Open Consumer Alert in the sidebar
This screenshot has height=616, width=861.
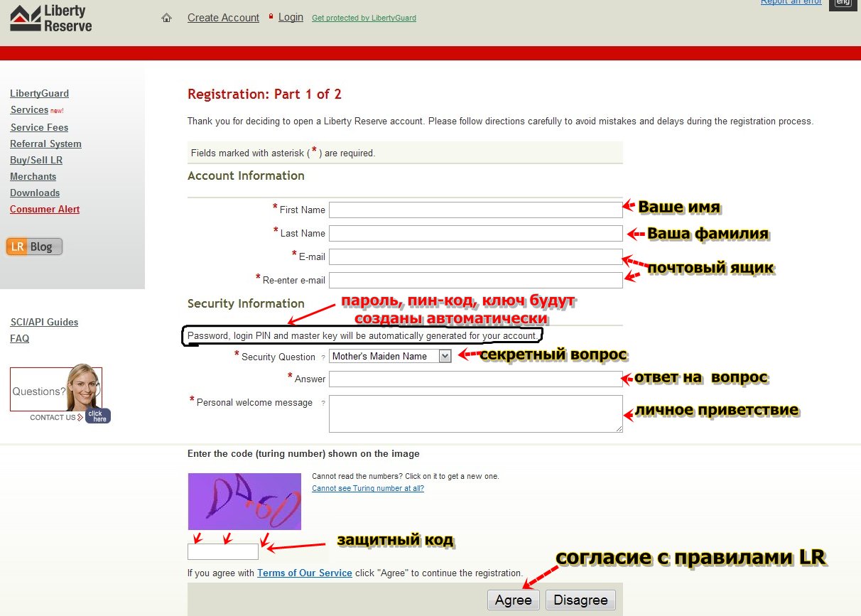coord(45,209)
